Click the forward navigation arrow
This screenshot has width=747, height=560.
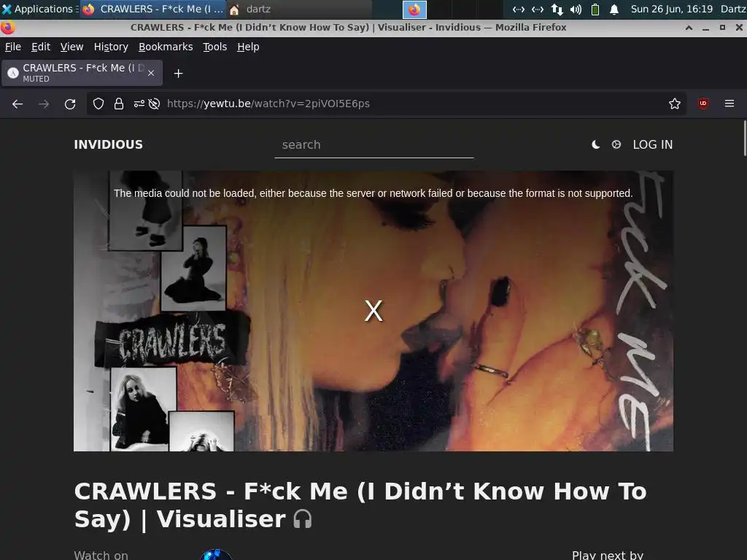(44, 104)
